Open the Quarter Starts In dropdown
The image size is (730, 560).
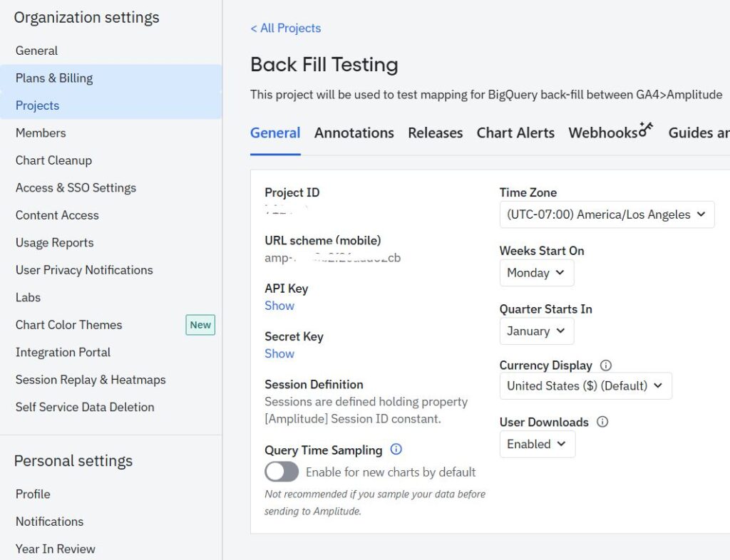536,331
